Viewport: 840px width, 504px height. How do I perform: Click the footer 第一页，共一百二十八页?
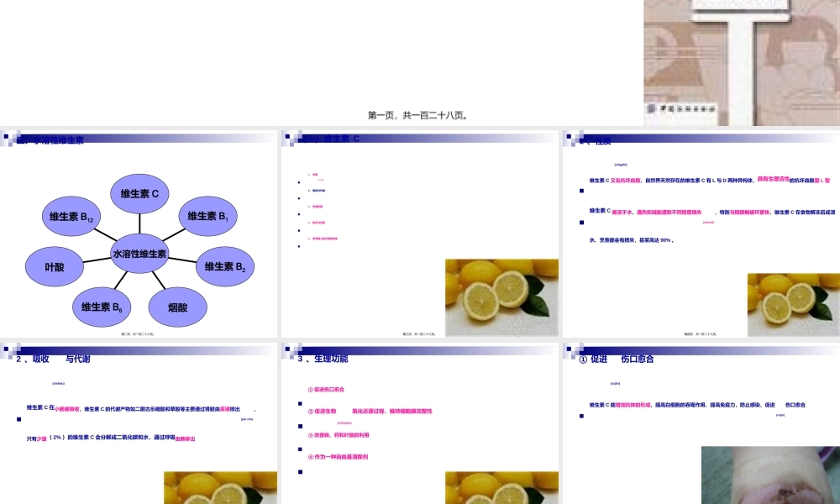click(419, 114)
